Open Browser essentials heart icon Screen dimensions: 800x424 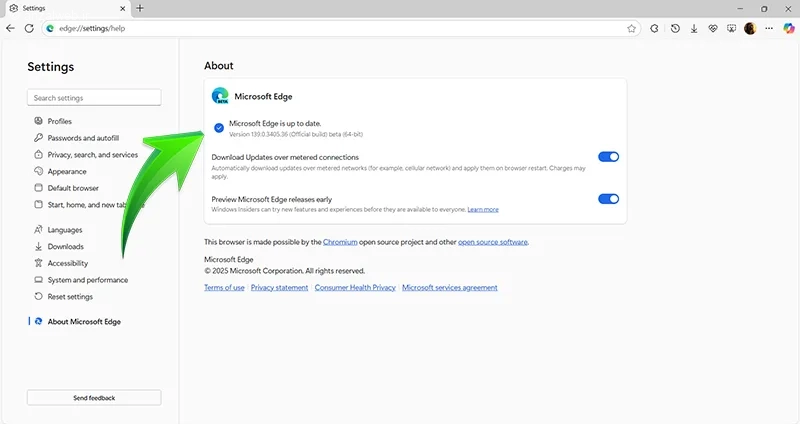(x=713, y=29)
